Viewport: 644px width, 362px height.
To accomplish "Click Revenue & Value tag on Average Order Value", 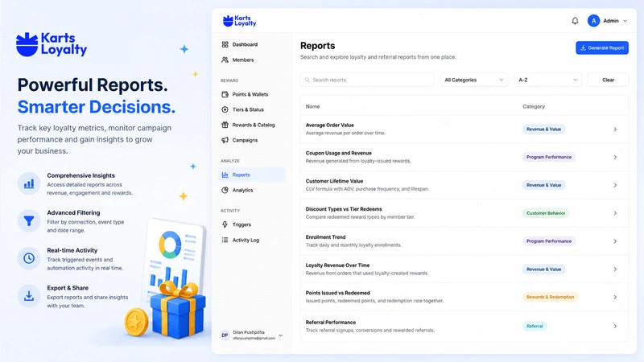I will pos(544,129).
